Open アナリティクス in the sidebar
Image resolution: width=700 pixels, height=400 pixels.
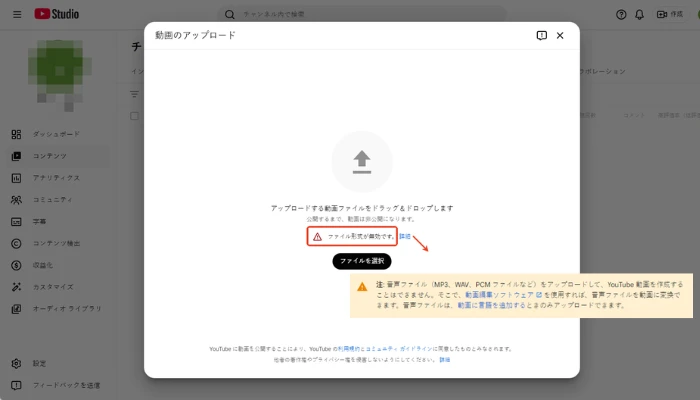click(56, 178)
